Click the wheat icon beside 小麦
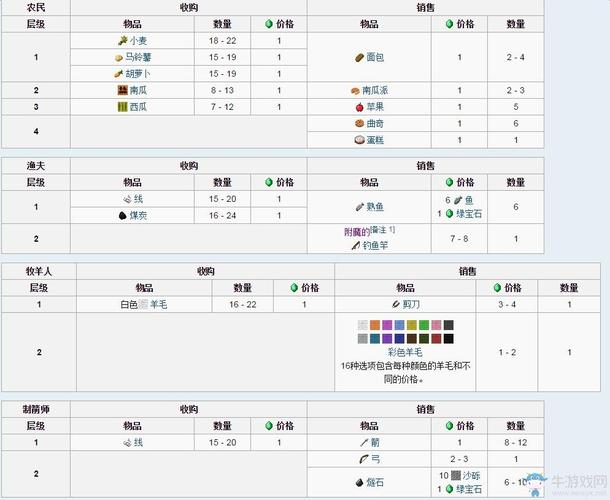The image size is (610, 500). click(x=121, y=41)
